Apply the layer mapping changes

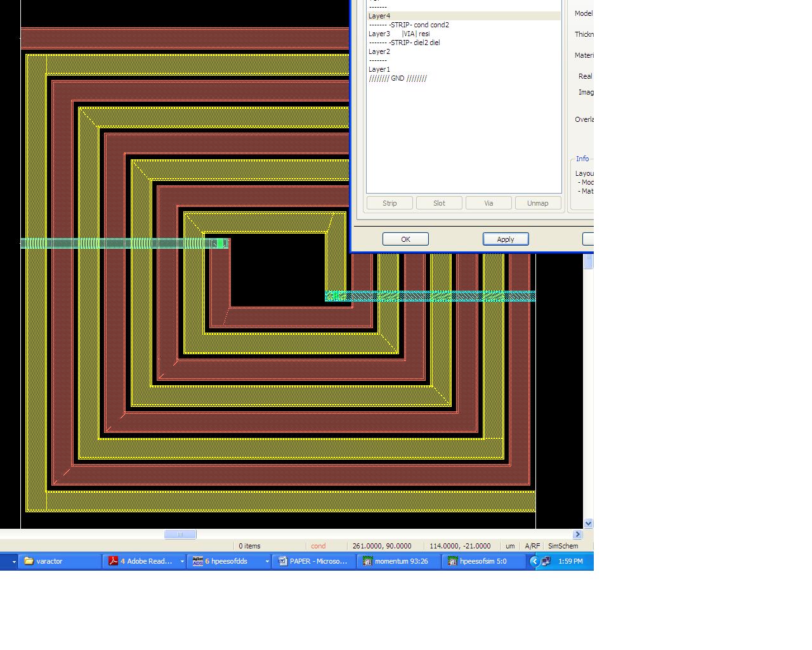506,239
